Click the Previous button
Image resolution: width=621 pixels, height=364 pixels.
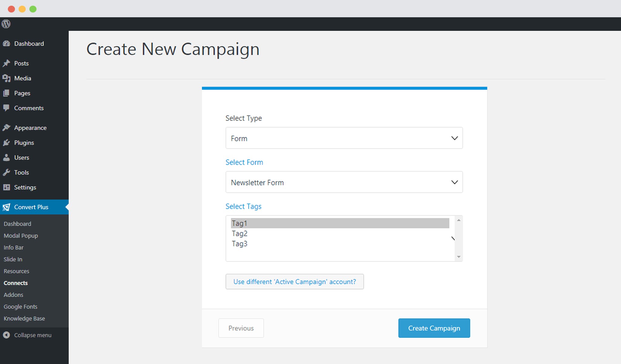241,328
